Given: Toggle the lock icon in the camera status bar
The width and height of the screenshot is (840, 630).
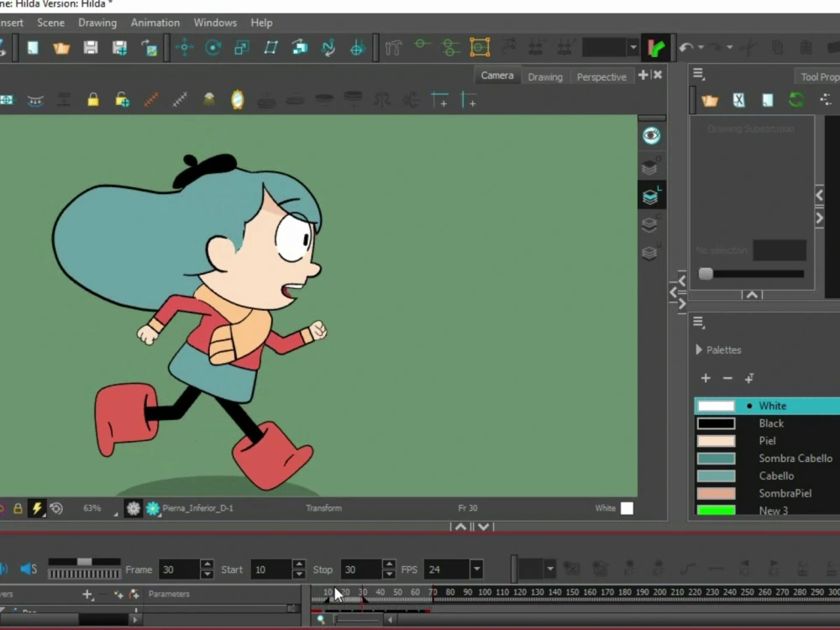Looking at the screenshot, I should (17, 508).
